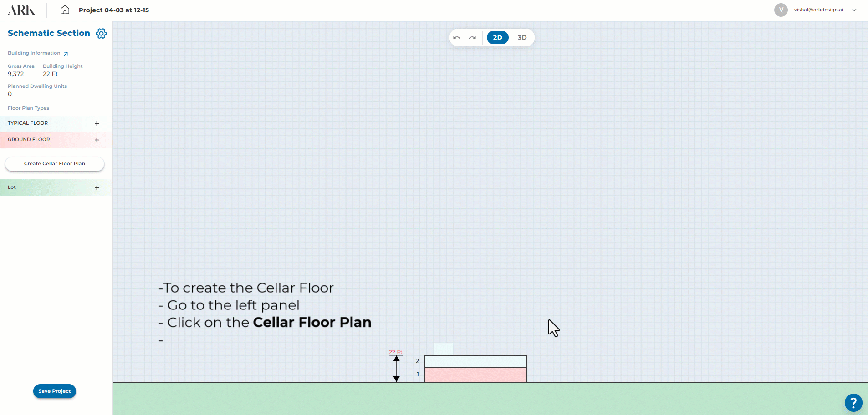Go to home via house icon
The image size is (868, 415).
pyautogui.click(x=65, y=10)
